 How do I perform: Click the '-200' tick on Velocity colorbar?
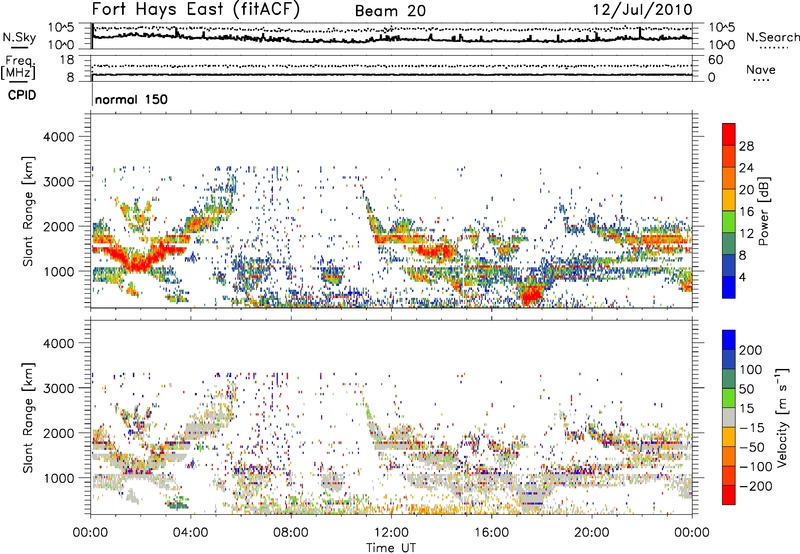point(754,486)
